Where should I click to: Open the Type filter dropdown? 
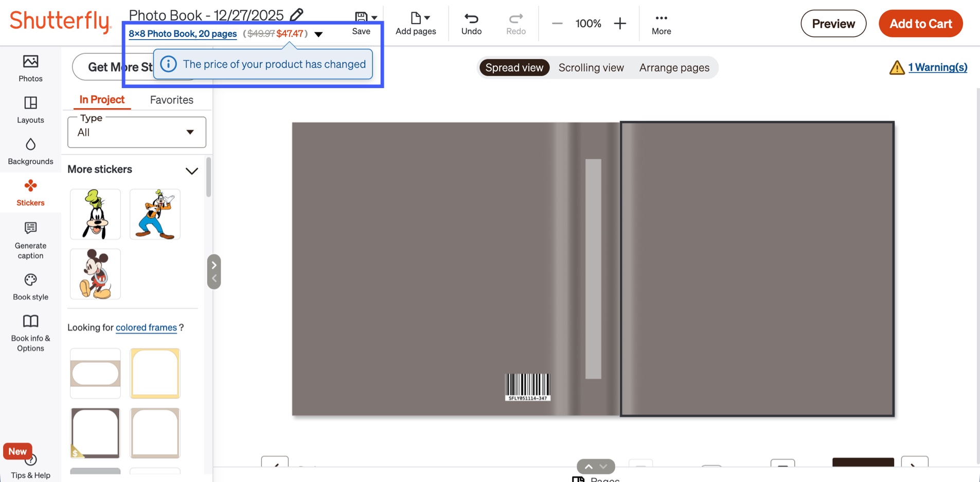(x=137, y=132)
